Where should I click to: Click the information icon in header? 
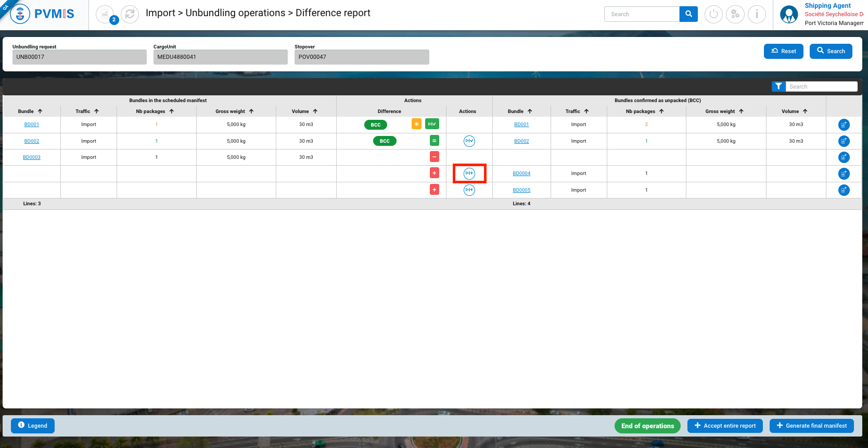(x=757, y=14)
